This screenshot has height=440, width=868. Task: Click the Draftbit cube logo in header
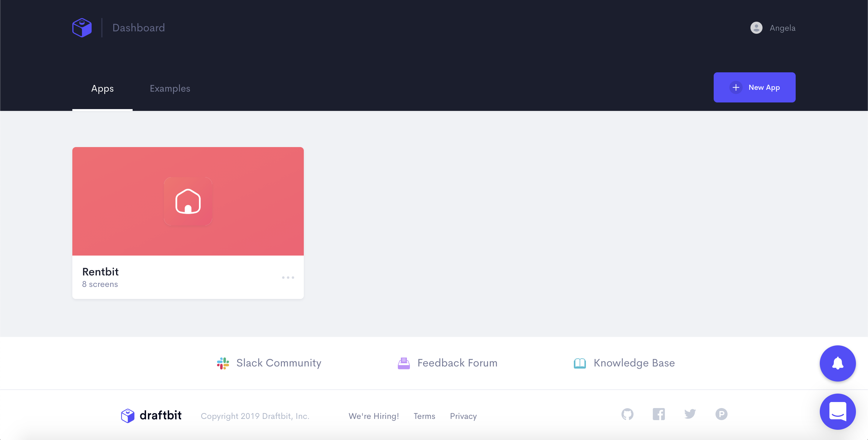(x=82, y=28)
